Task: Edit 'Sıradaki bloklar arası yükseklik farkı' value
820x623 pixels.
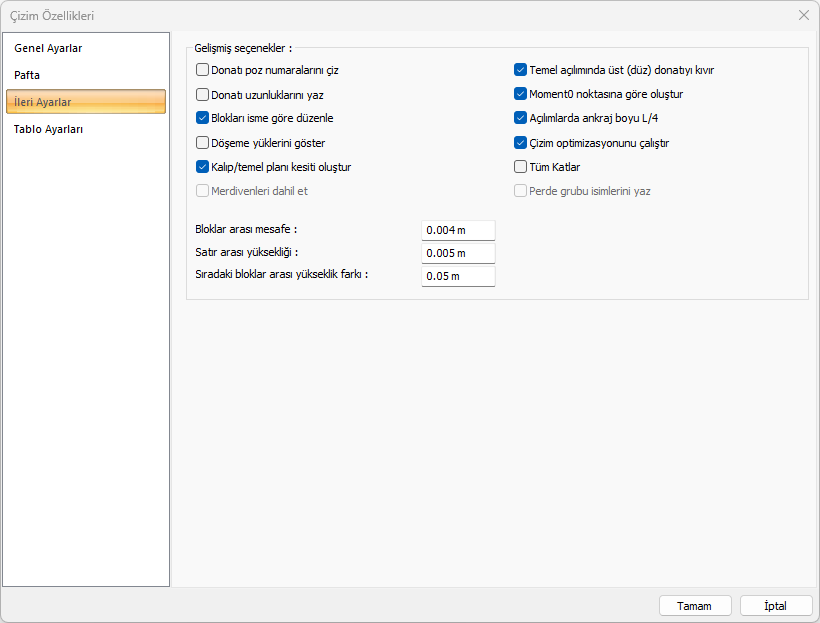Action: click(x=458, y=276)
